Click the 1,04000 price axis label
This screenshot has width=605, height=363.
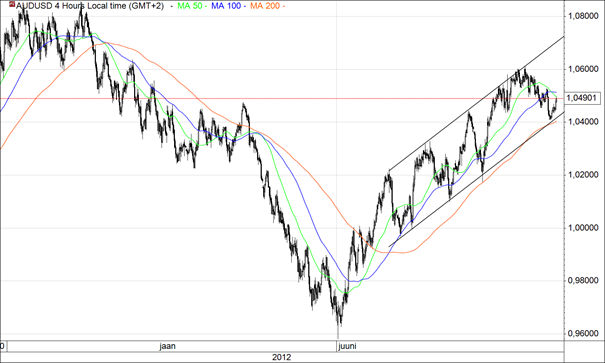[583, 122]
